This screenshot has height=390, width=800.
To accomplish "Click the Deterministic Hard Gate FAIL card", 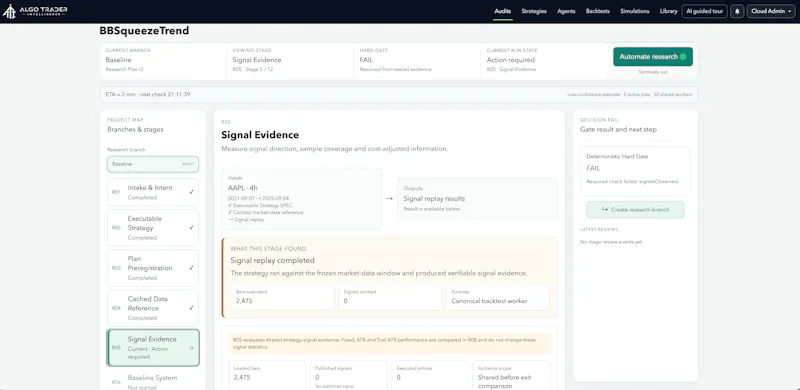I will coord(635,172).
